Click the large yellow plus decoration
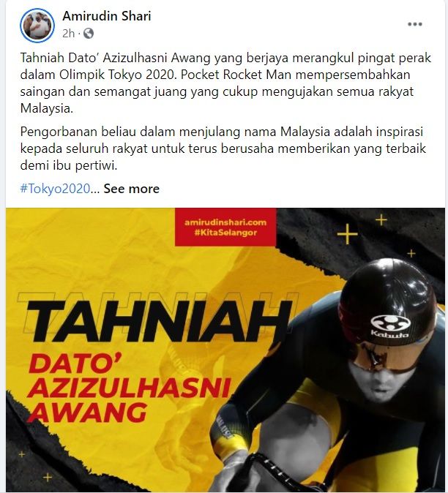Image resolution: width=448 pixels, height=493 pixels. 347,234
